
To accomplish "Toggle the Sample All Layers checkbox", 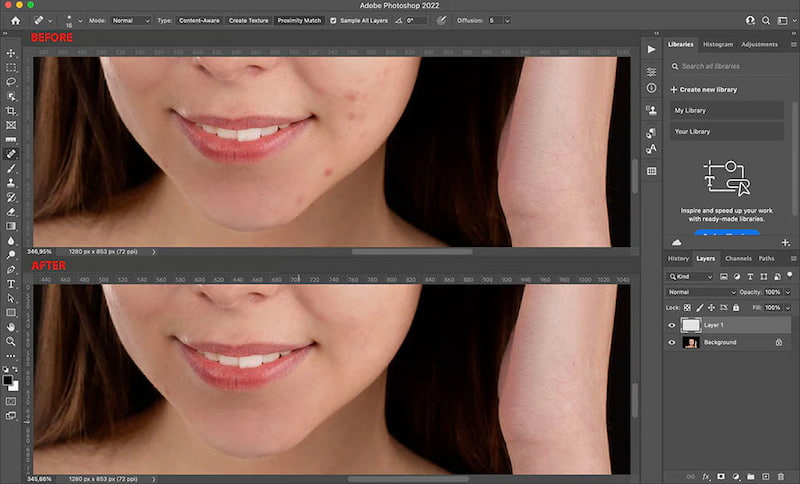I will point(333,20).
